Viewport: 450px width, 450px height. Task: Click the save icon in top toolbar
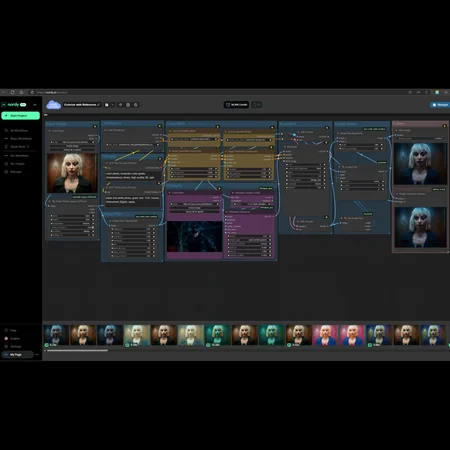click(x=107, y=105)
